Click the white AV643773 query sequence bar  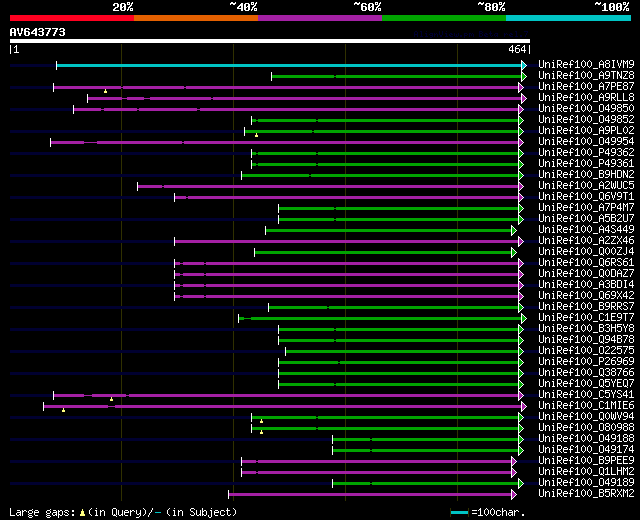click(270, 41)
